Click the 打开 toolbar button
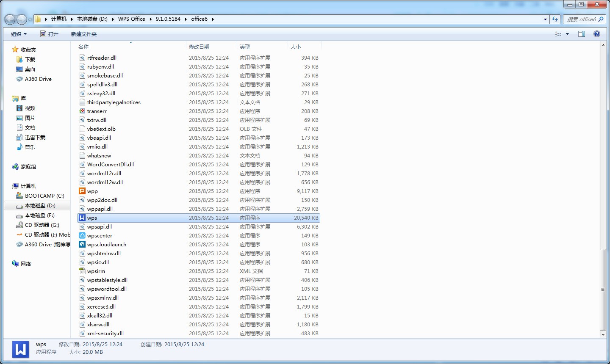The height and width of the screenshot is (364, 610). pyautogui.click(x=49, y=34)
